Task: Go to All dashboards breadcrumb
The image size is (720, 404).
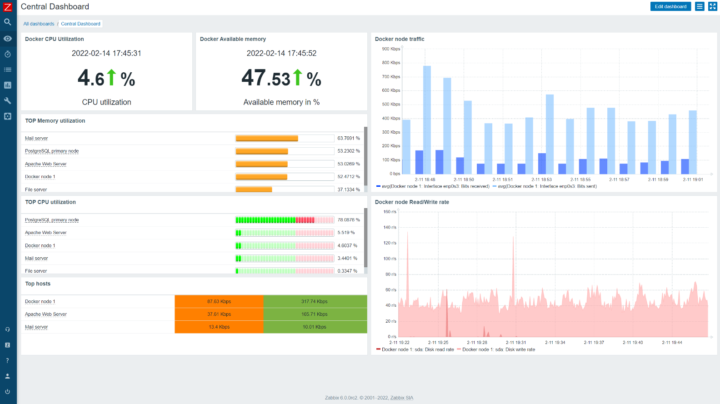Action: coord(39,24)
